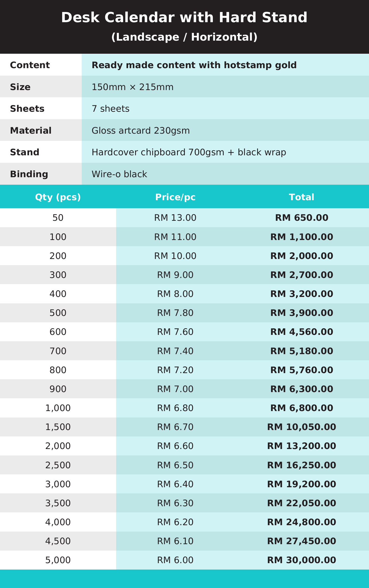
Task: Select the 500 quantity cell
Action: pos(58,313)
